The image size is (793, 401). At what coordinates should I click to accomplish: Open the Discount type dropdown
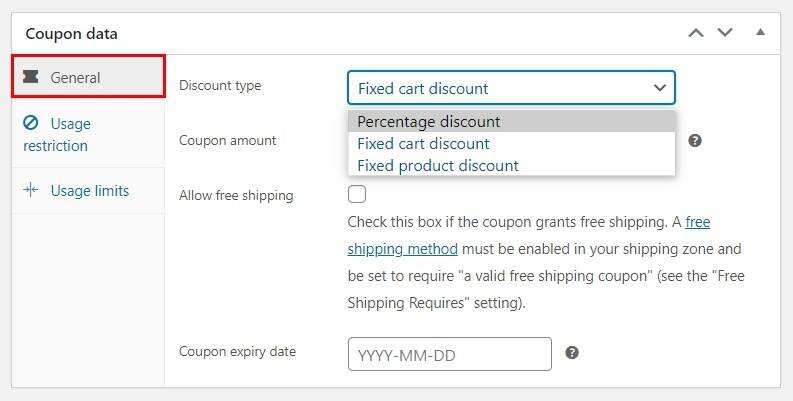(x=510, y=88)
